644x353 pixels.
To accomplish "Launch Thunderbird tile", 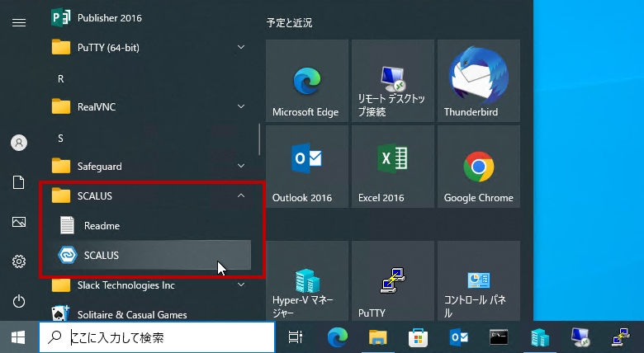I will (x=479, y=81).
